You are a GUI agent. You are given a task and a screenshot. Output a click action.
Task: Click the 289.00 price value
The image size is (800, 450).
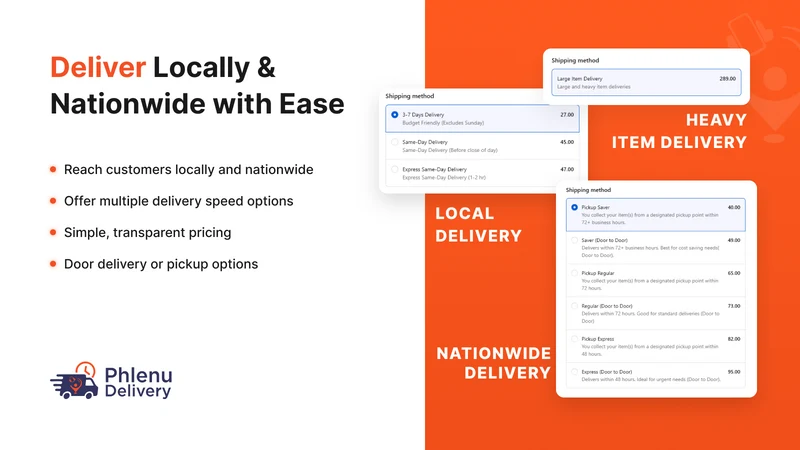728,79
